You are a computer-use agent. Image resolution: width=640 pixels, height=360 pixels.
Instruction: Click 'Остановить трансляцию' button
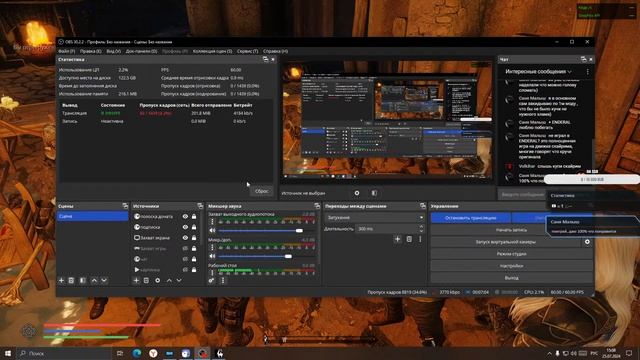tap(471, 218)
